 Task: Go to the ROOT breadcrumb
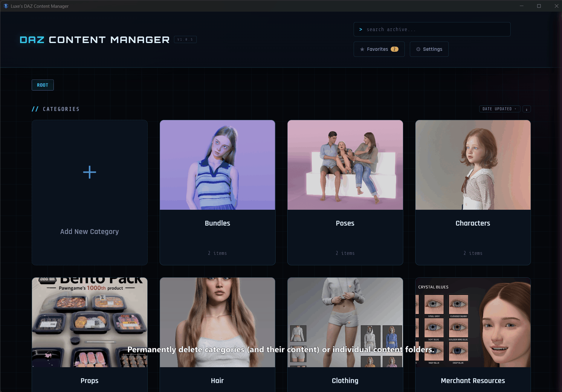[43, 85]
